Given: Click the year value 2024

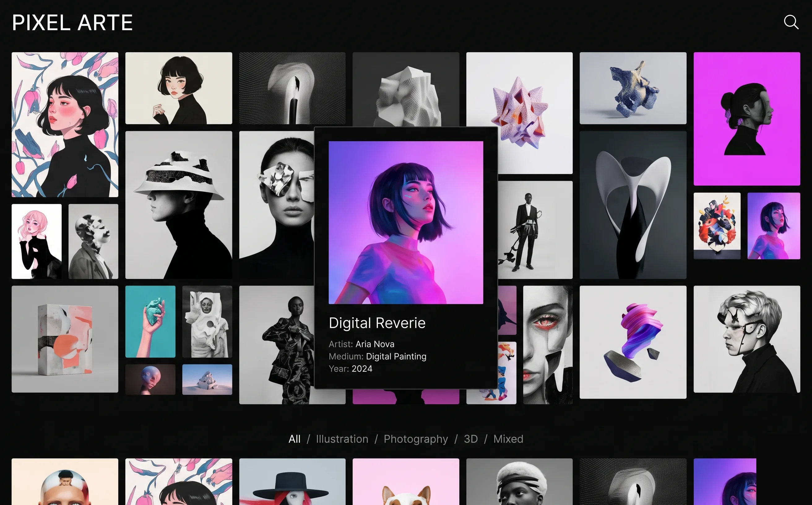Looking at the screenshot, I should (x=362, y=369).
